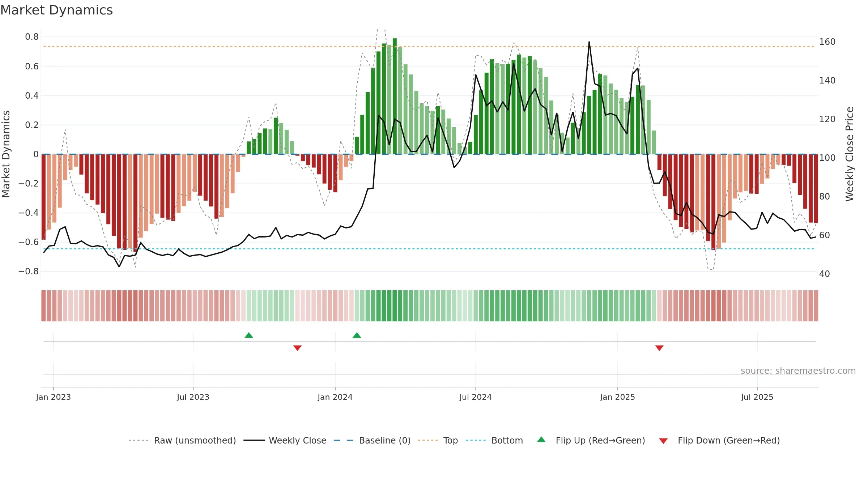Click the Market Dynamics vertical axis title
Image resolution: width=868 pixels, height=488 pixels.
coord(6,154)
